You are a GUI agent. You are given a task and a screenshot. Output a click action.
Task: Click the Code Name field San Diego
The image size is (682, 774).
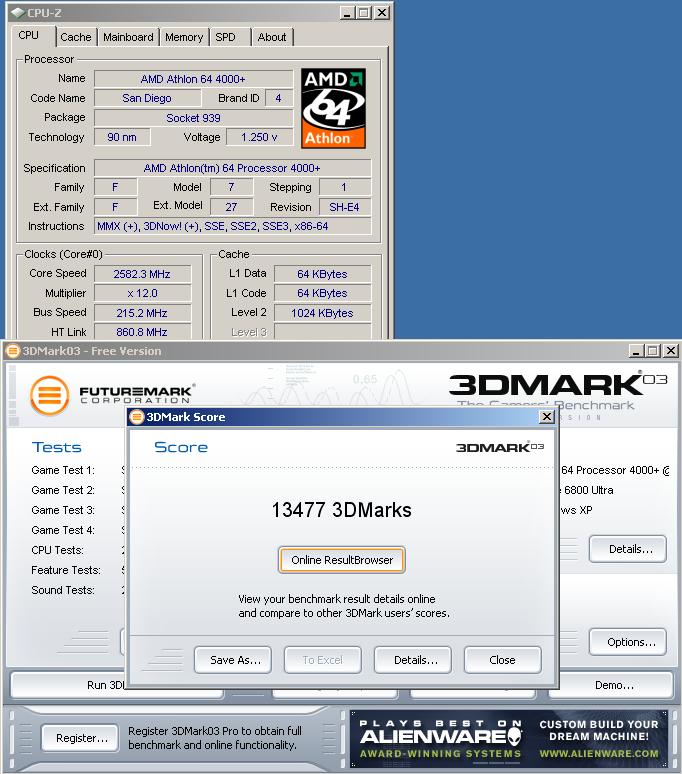tap(147, 98)
